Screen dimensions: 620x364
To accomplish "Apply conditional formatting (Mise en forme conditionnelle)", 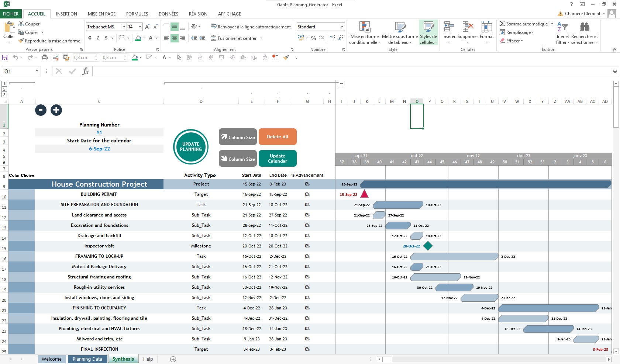I will click(x=364, y=32).
